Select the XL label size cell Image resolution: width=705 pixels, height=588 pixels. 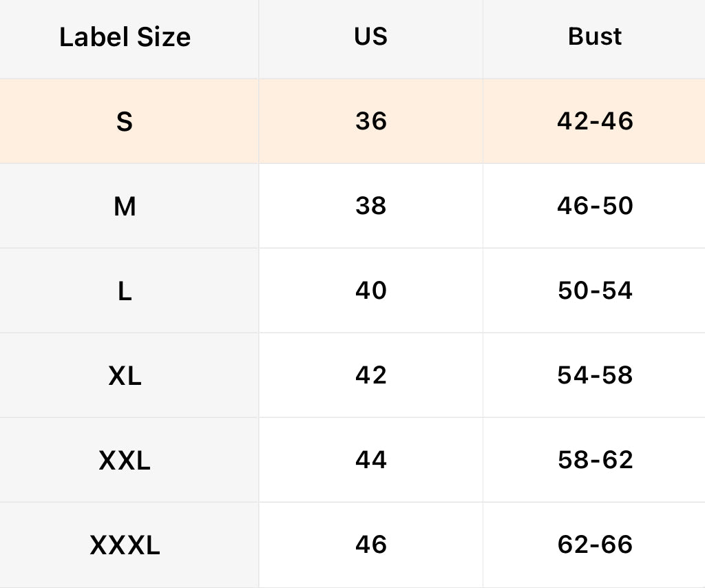coord(125,376)
